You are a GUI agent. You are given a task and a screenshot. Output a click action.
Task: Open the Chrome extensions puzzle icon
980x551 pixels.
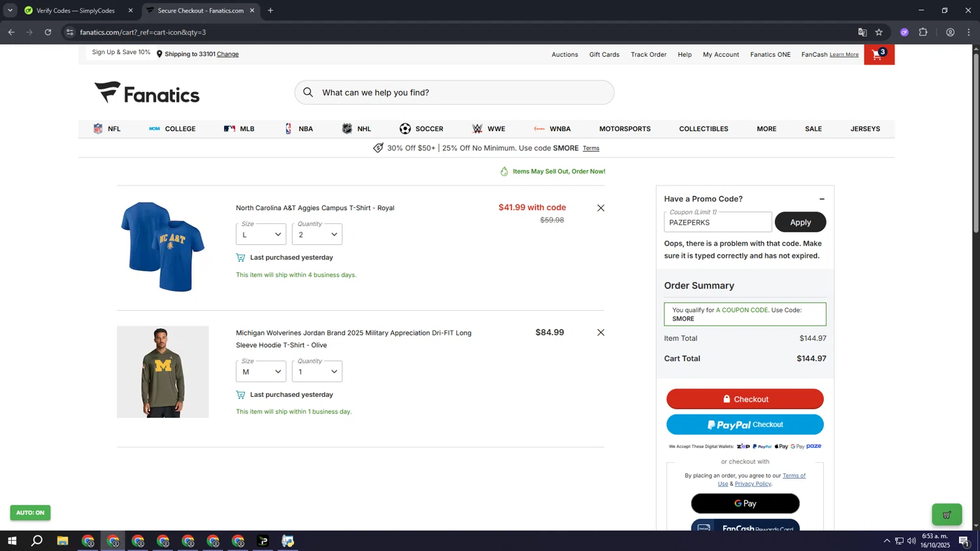coord(923,32)
